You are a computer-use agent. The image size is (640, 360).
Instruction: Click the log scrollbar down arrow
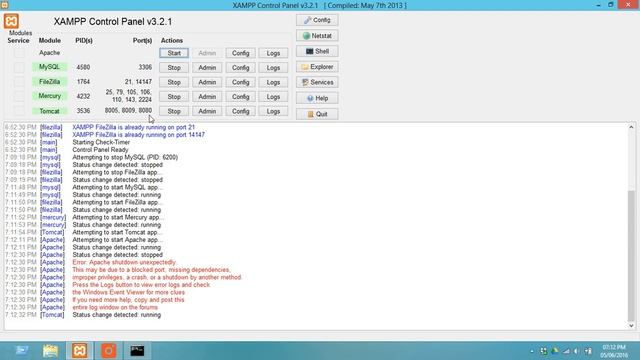point(631,326)
